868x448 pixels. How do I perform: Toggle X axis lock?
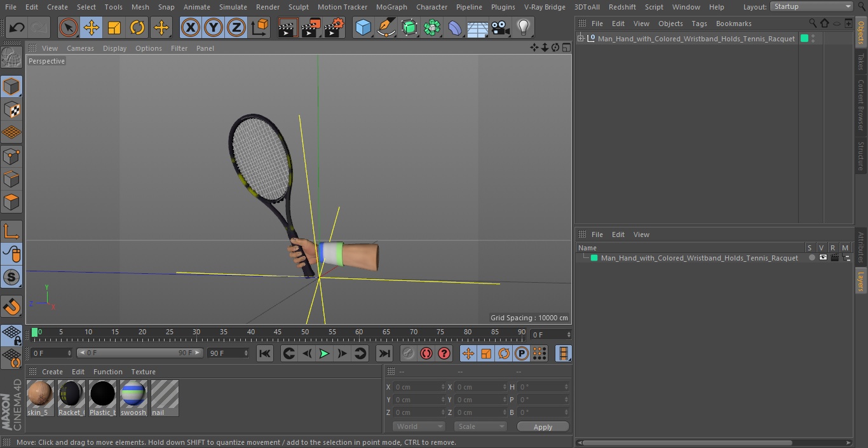click(x=191, y=27)
